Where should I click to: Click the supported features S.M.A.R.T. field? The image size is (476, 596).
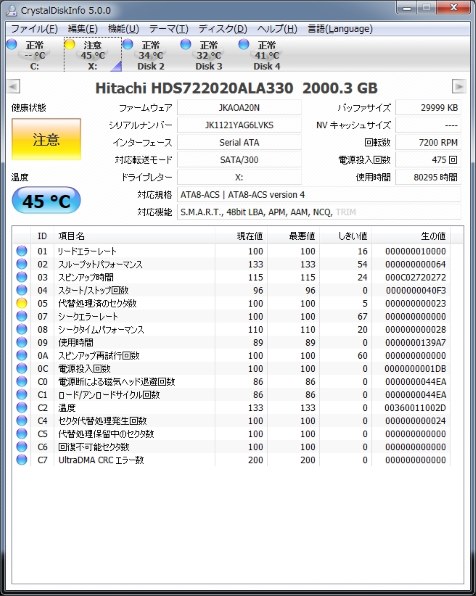319,212
